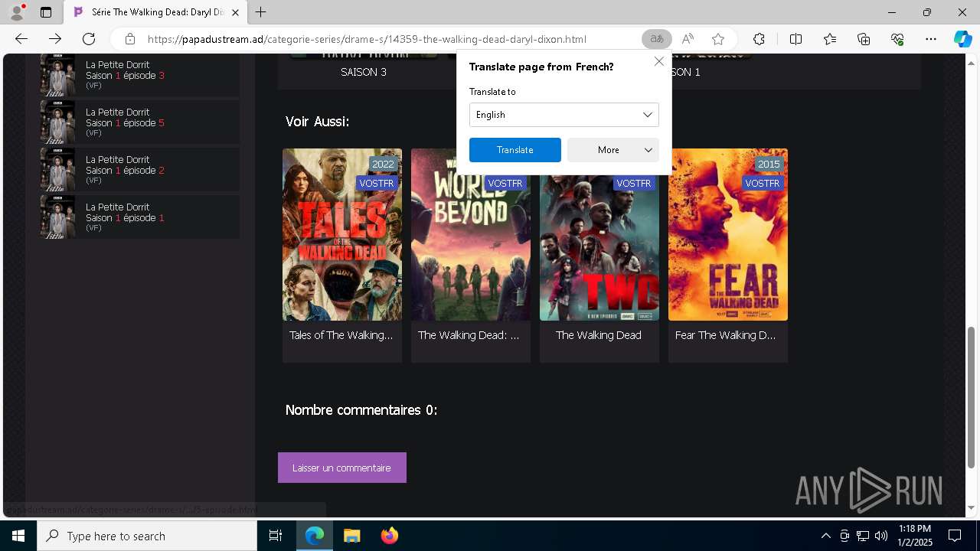Click the scrollbar down arrow
The height and width of the screenshot is (551, 980).
pyautogui.click(x=971, y=508)
